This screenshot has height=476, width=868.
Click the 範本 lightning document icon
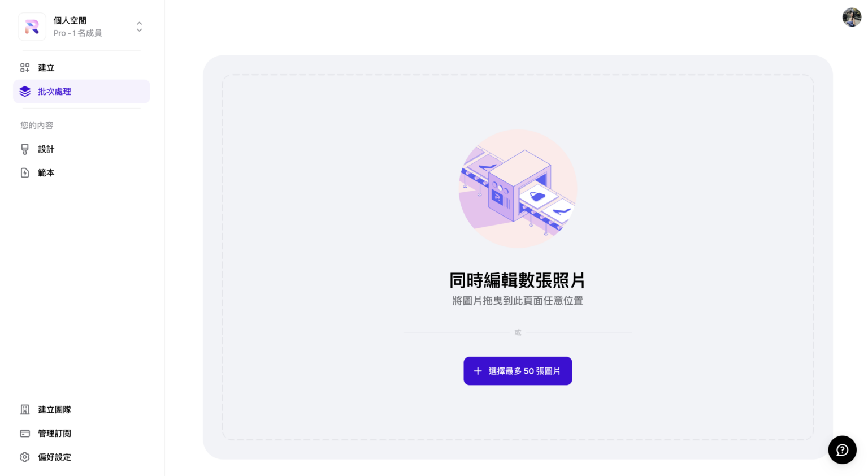click(25, 173)
